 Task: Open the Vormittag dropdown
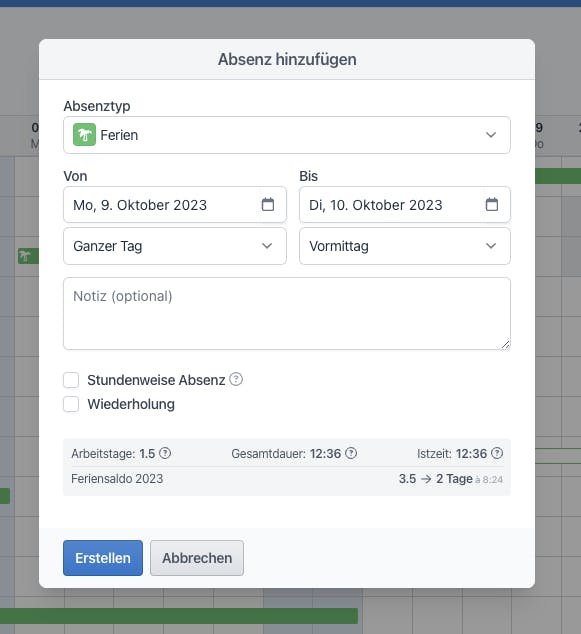tap(404, 246)
